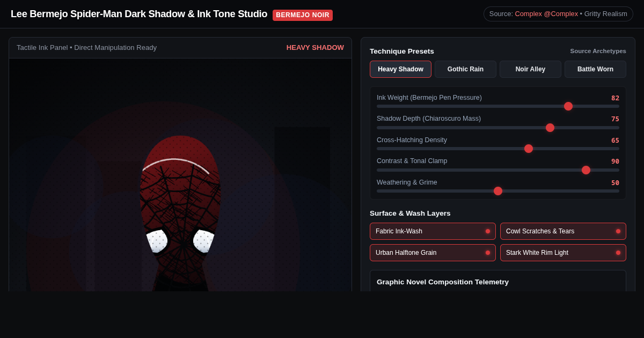Click the Spider-Man ink panel artwork
644x338 pixels.
180,175
